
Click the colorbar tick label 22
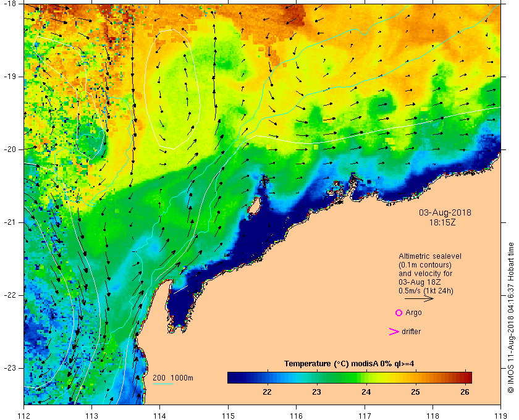tap(267, 392)
